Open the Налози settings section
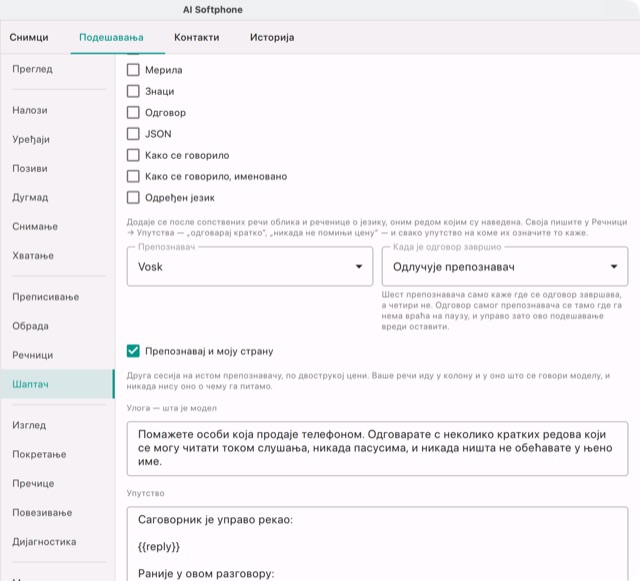640x581 pixels. pyautogui.click(x=57, y=110)
